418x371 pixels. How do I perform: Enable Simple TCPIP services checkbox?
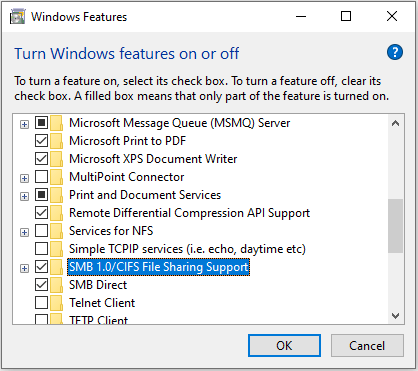tap(41, 249)
